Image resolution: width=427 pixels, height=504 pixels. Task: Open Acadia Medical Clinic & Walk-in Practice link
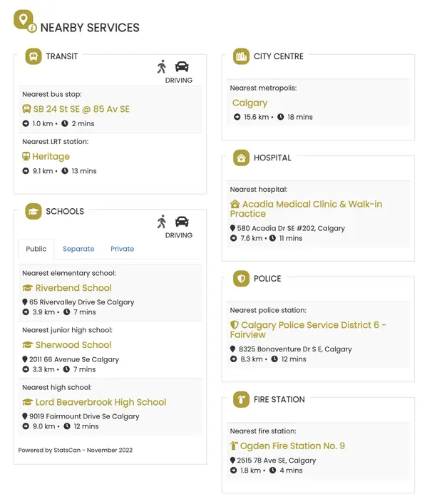pyautogui.click(x=306, y=209)
